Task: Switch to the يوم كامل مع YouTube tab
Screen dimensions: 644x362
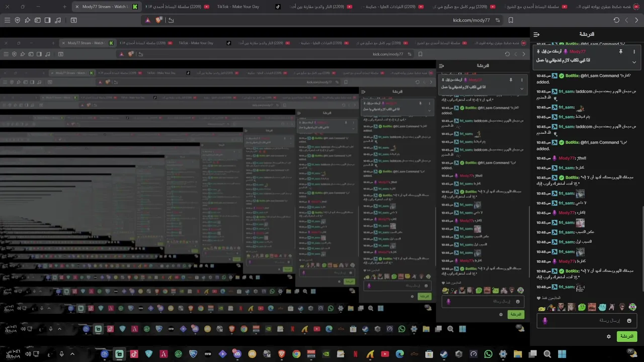Action: click(x=463, y=7)
